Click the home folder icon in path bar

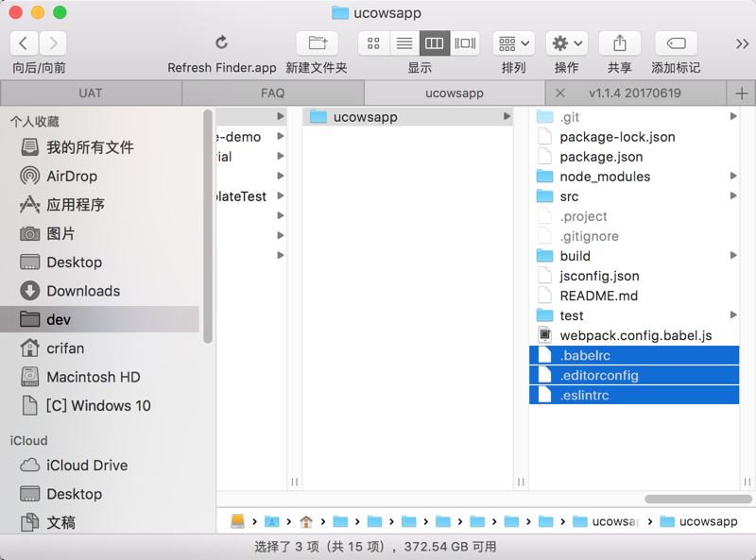pyautogui.click(x=305, y=521)
